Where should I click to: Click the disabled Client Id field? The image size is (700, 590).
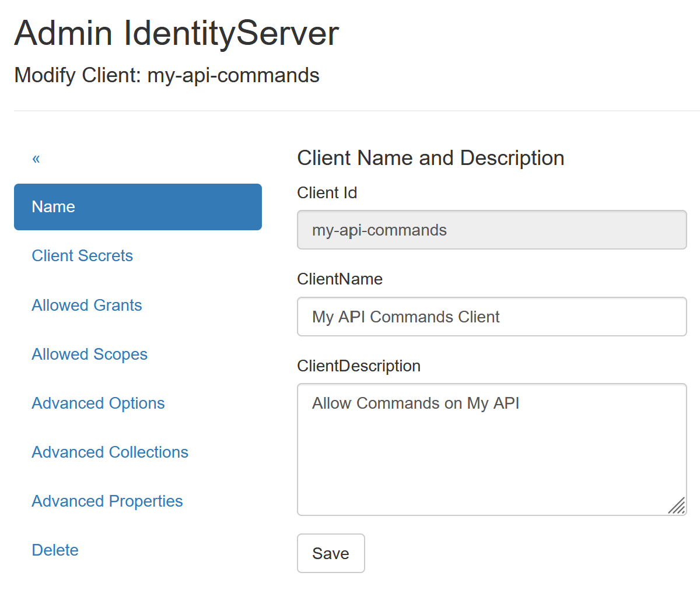point(491,230)
